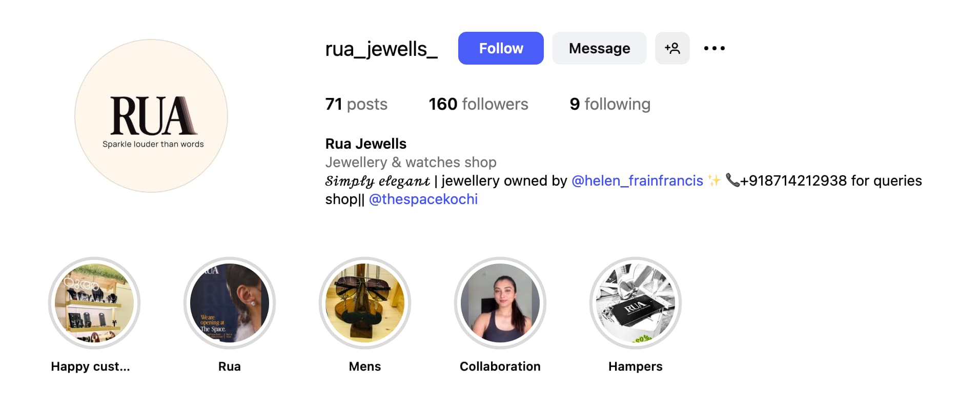This screenshot has height=403, width=980.
Task: View the 9 following list
Action: 610,104
